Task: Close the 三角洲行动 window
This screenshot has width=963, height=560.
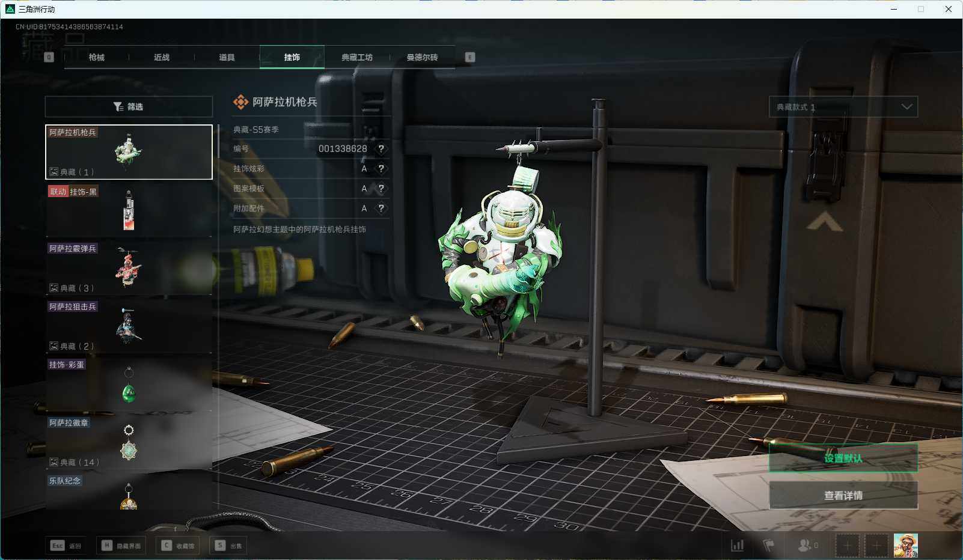Action: tap(949, 9)
